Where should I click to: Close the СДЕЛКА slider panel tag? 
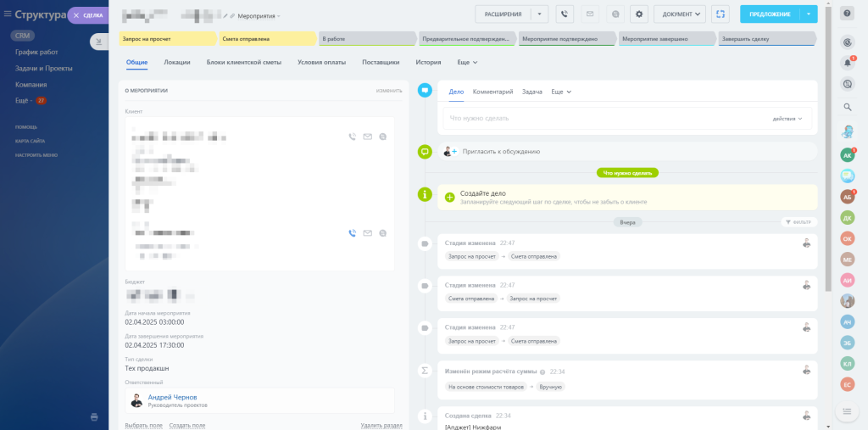pos(75,15)
